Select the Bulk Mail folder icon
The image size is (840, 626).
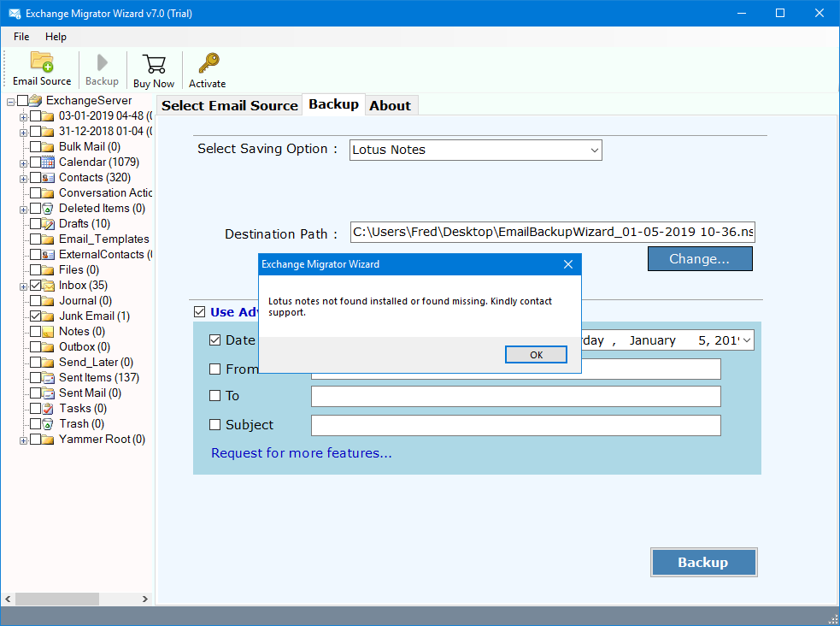[x=48, y=147]
